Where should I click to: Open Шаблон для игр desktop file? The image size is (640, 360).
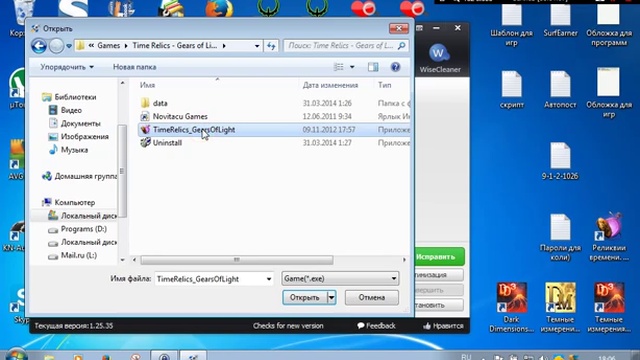[511, 25]
